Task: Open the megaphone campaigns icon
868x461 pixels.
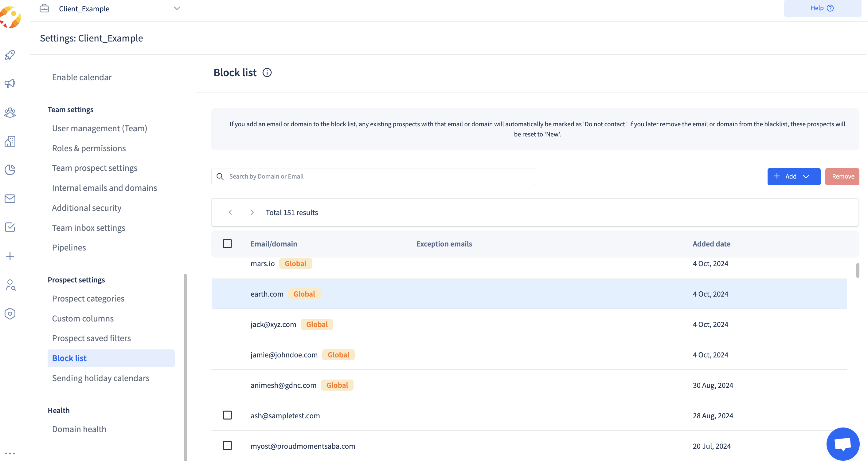Action: click(10, 83)
